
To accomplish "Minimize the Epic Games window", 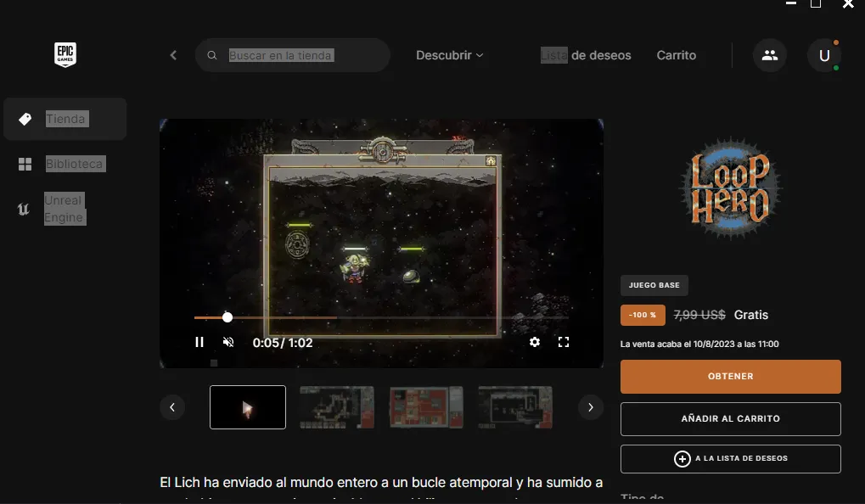I will click(x=790, y=3).
